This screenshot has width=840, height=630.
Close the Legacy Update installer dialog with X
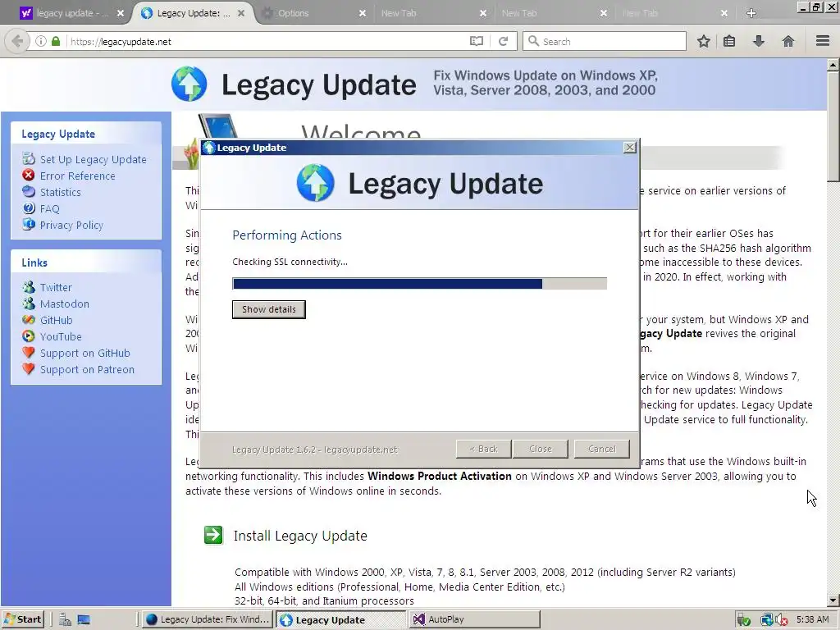(x=630, y=148)
